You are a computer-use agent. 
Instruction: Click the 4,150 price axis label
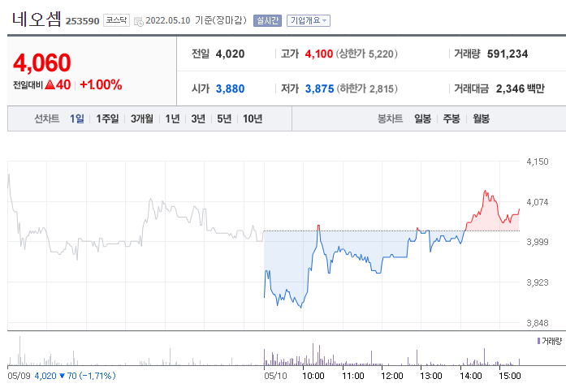coord(537,162)
